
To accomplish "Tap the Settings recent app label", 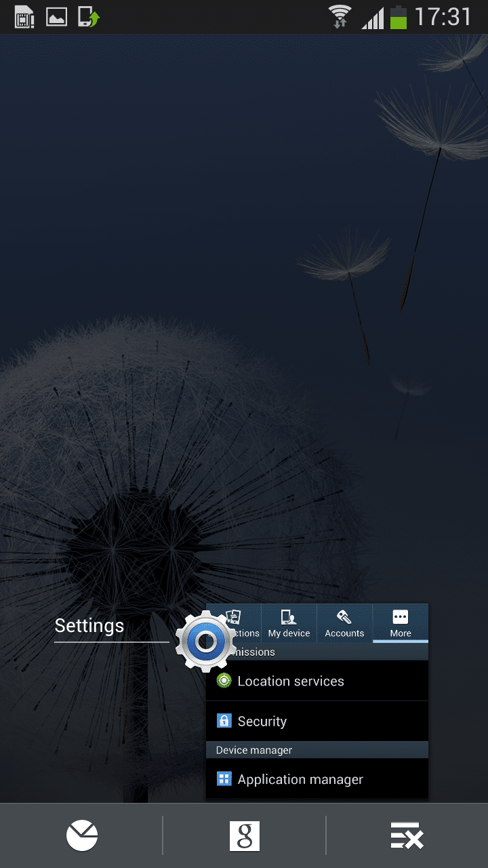I will pos(89,625).
